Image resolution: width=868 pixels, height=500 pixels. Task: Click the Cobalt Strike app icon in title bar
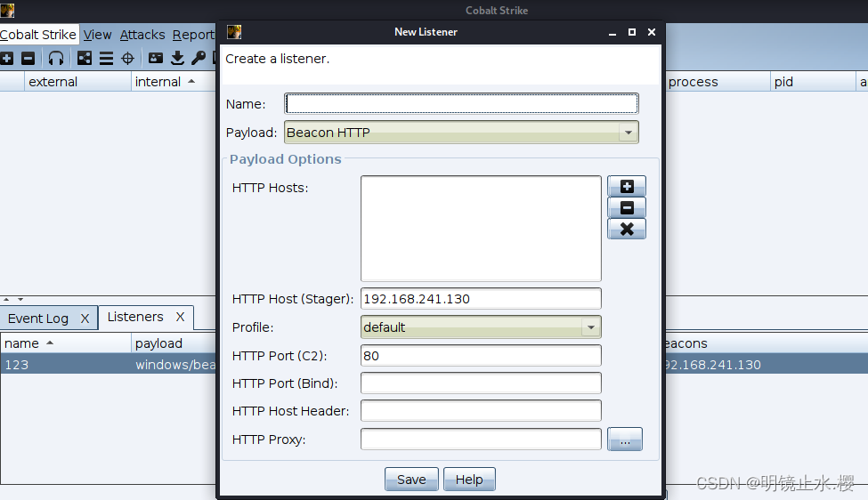point(7,11)
